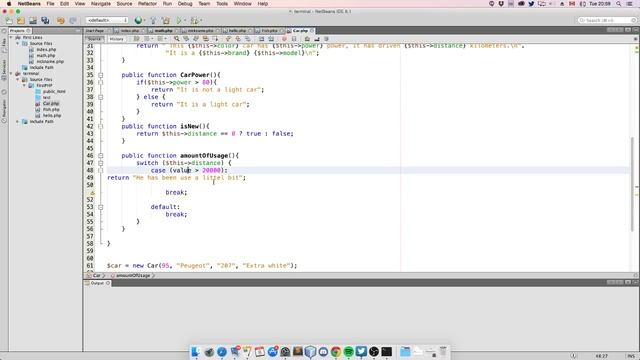Click the Open Project toolbar icon
Viewport: 640px width, 360px height.
point(33,20)
